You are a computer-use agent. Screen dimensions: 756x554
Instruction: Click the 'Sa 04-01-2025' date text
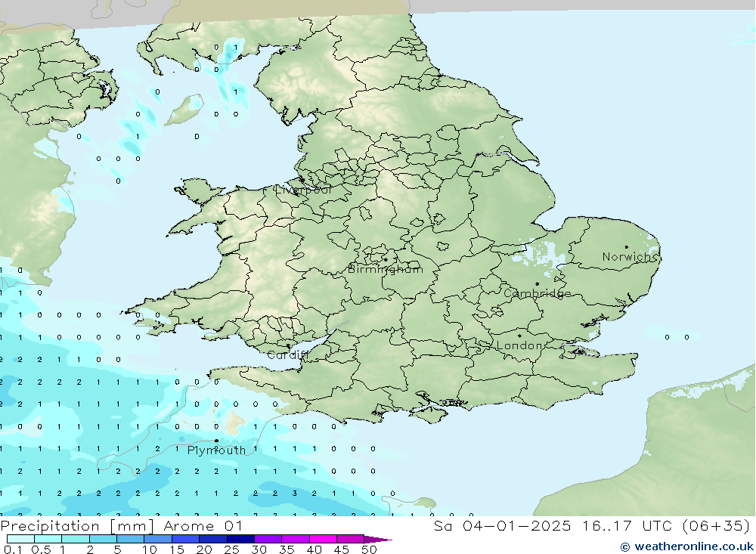[502, 525]
